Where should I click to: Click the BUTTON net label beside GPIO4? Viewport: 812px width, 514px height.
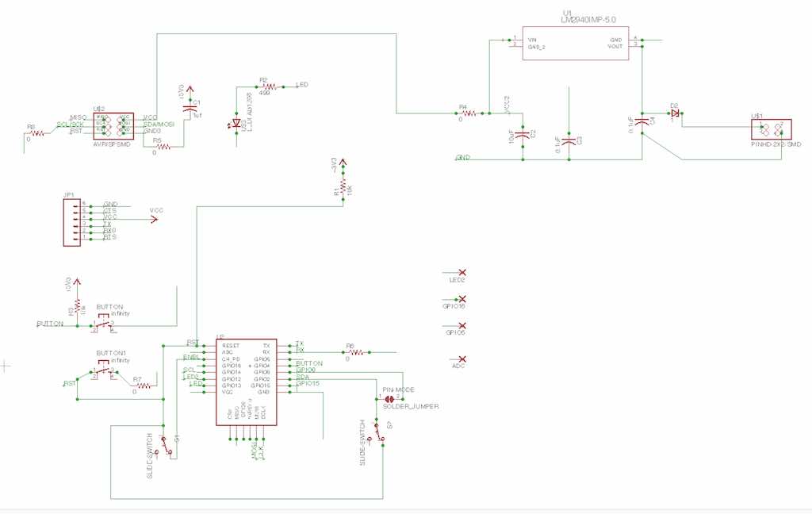pyautogui.click(x=309, y=363)
